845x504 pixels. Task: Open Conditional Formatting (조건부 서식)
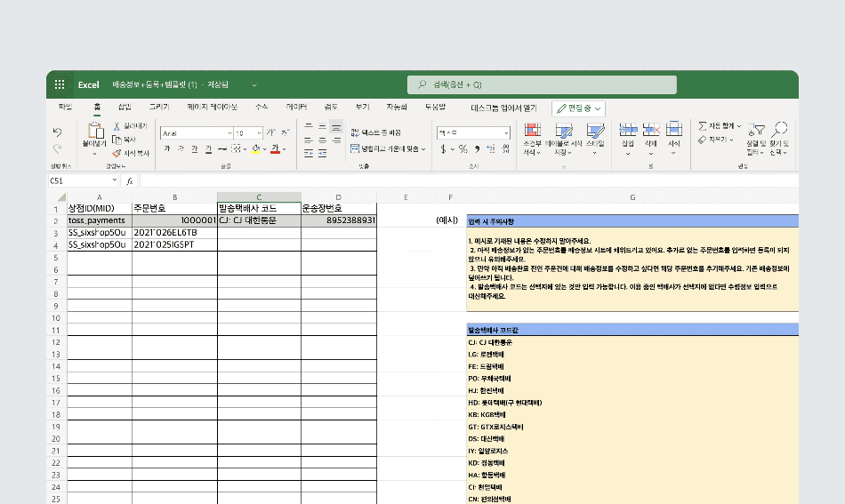(532, 139)
